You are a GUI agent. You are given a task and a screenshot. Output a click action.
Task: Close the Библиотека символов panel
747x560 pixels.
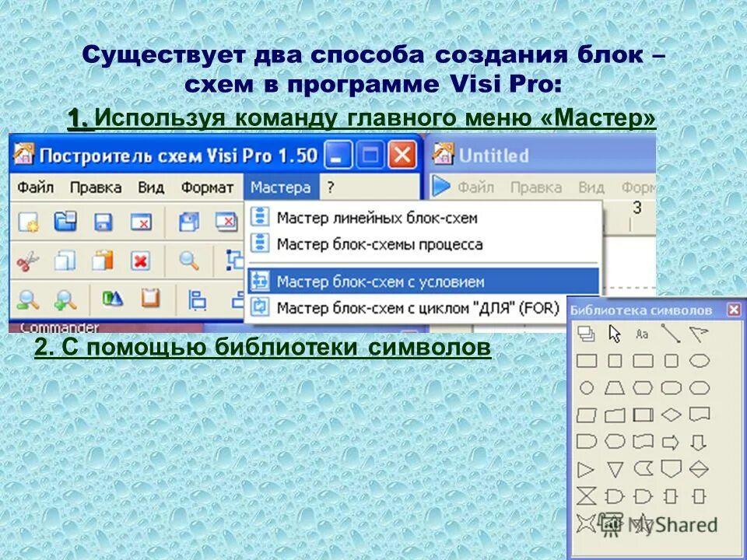(735, 310)
